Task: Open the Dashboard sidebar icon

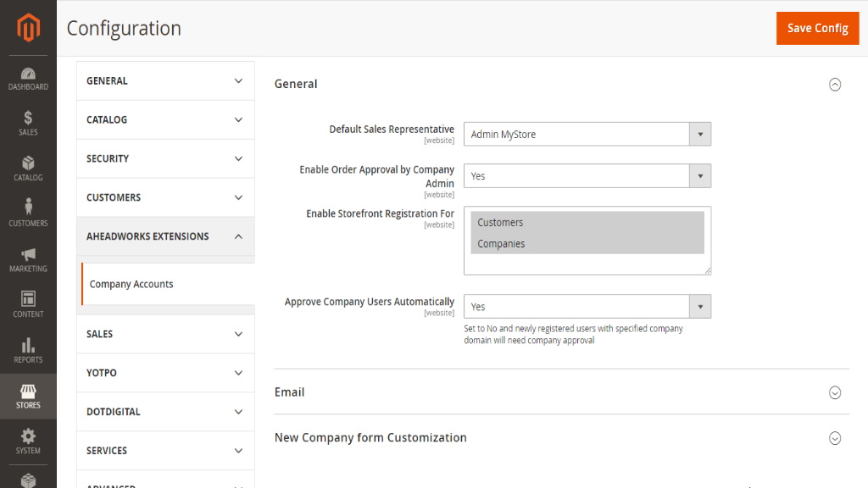Action: 28,79
